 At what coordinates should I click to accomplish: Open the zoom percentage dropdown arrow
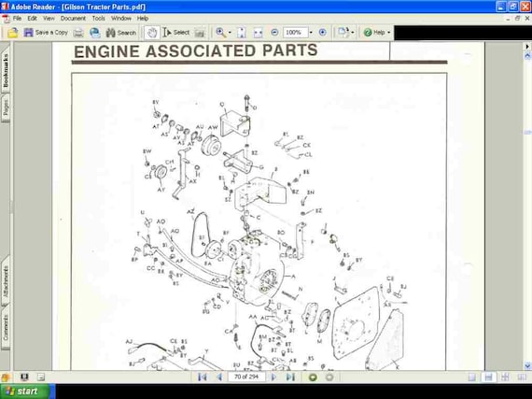pos(311,33)
